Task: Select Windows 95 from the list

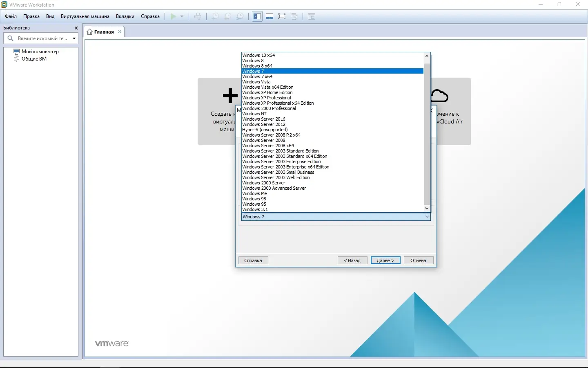Action: tap(333, 204)
